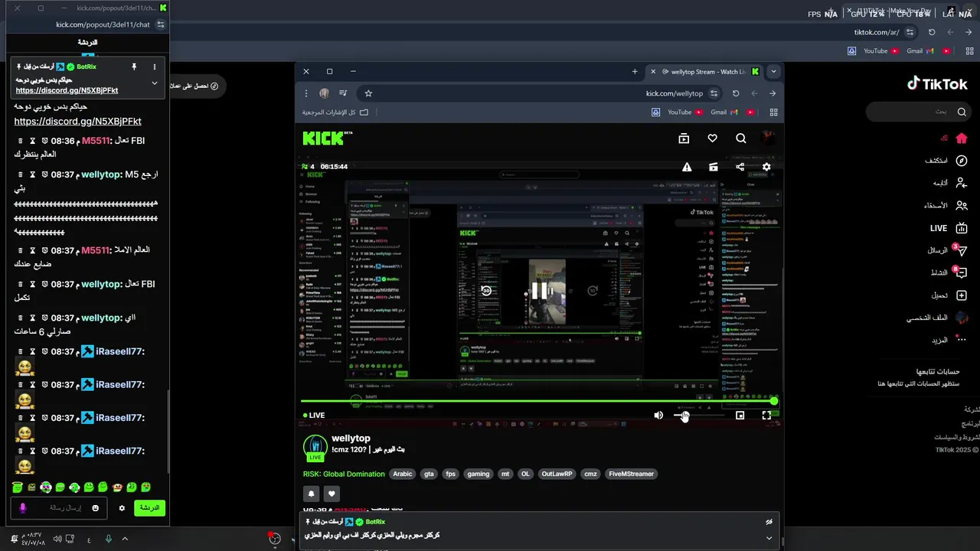Viewport: 980px width, 551px height.
Task: Open TikTok LIVE menu item
Action: tap(947, 228)
